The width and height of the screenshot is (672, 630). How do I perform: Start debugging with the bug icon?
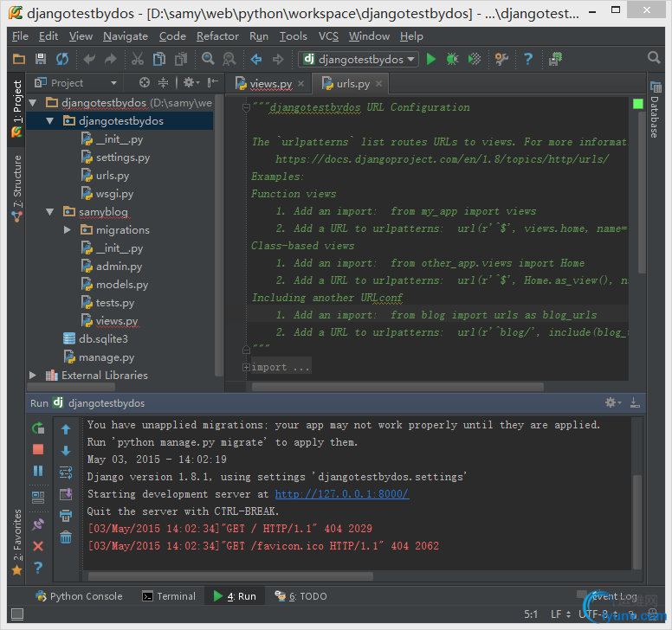(x=453, y=59)
